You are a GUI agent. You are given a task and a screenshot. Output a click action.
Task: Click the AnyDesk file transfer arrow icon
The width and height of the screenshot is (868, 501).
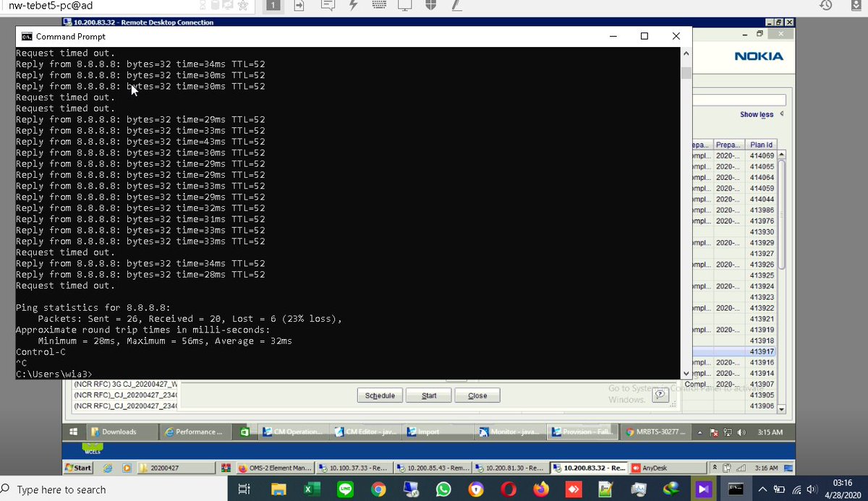click(x=300, y=6)
